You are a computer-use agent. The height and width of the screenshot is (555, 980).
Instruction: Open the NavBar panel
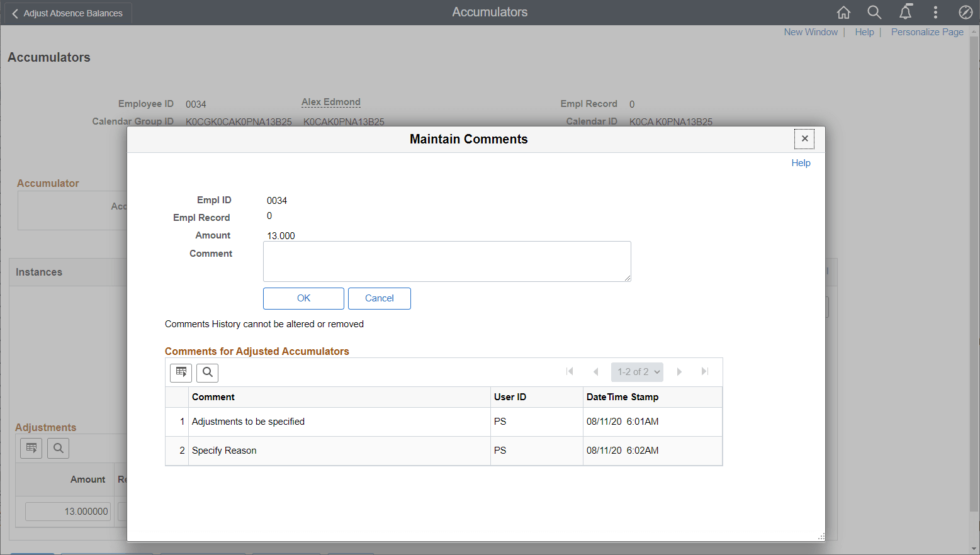(965, 12)
